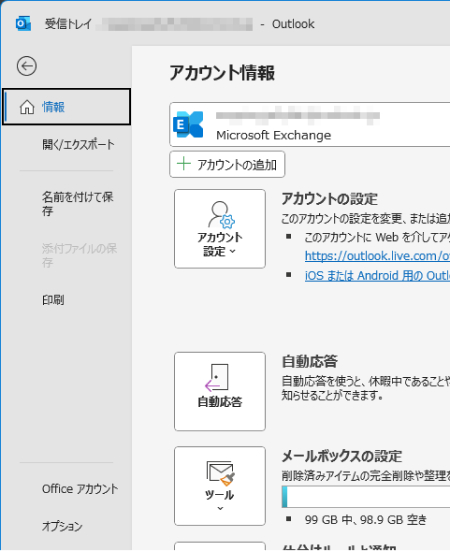Click the mailbox storage usage bar

click(366, 497)
